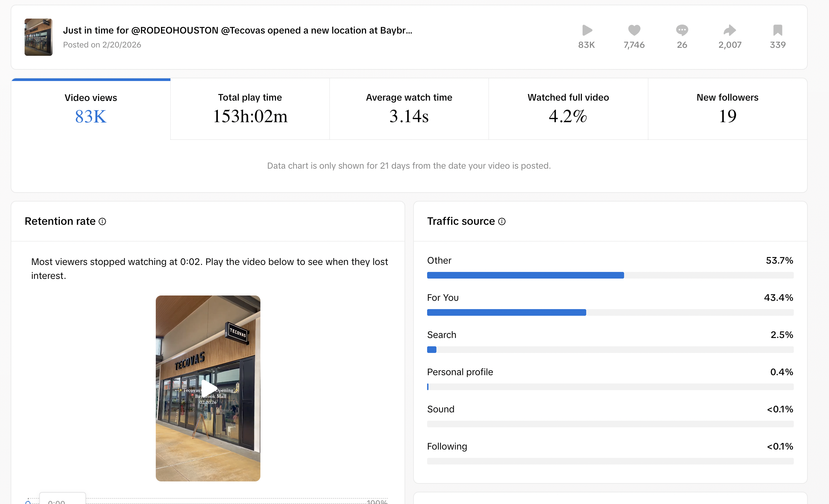Play the Tecovas retention video preview
Viewport: 829px width, 504px height.
click(x=208, y=388)
